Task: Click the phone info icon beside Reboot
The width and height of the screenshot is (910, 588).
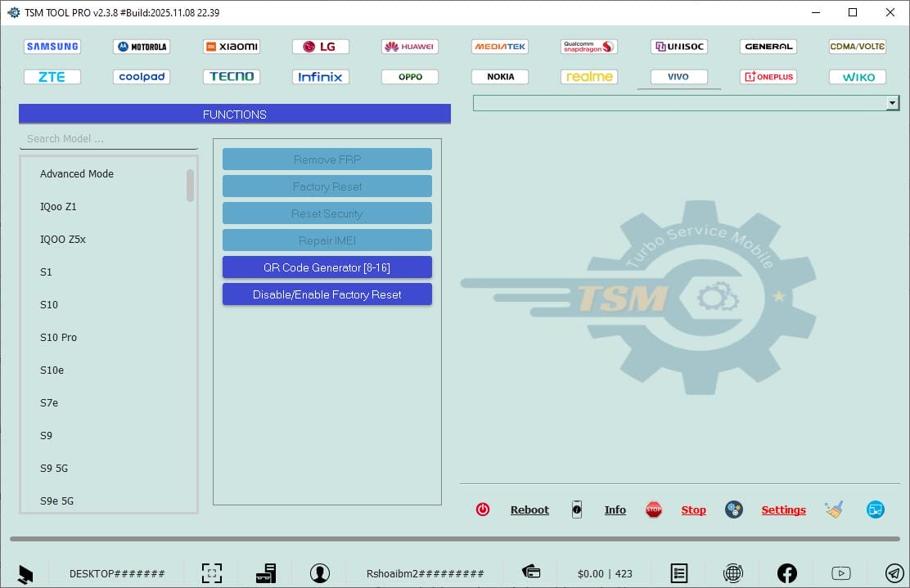Action: pyautogui.click(x=577, y=509)
